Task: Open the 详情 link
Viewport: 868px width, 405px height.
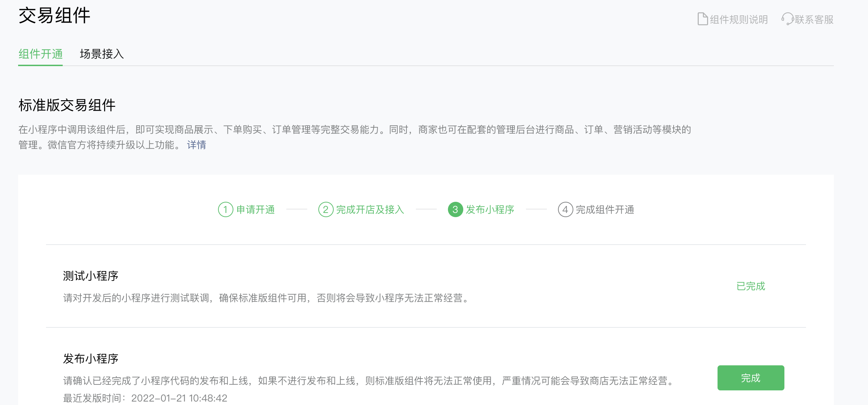Action: point(196,145)
